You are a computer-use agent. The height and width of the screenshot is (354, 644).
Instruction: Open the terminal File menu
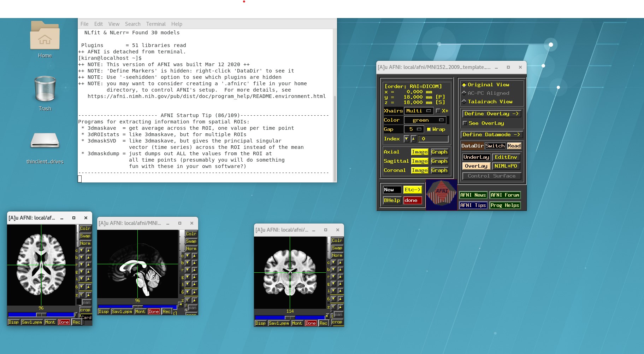[84, 24]
